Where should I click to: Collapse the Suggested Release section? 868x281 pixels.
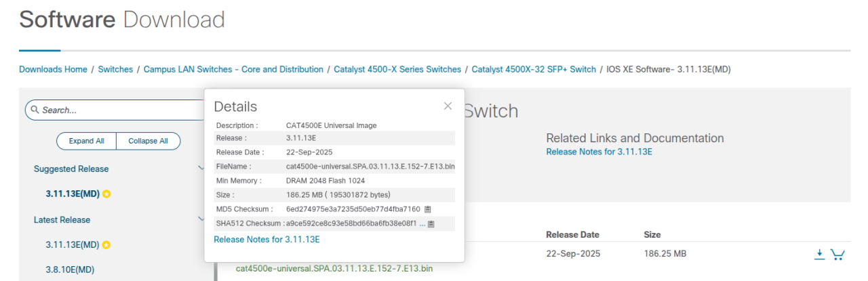(201, 168)
